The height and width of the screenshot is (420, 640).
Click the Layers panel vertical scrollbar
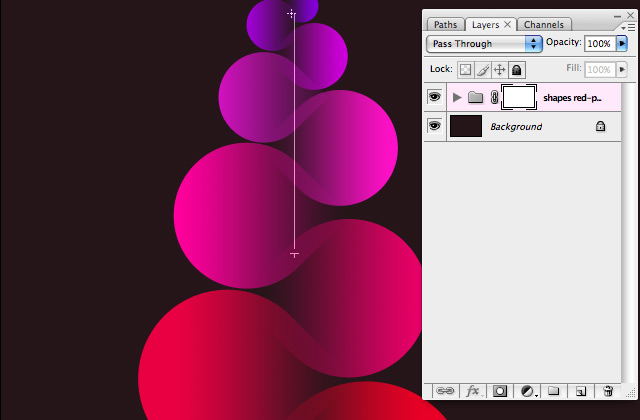tap(629, 233)
